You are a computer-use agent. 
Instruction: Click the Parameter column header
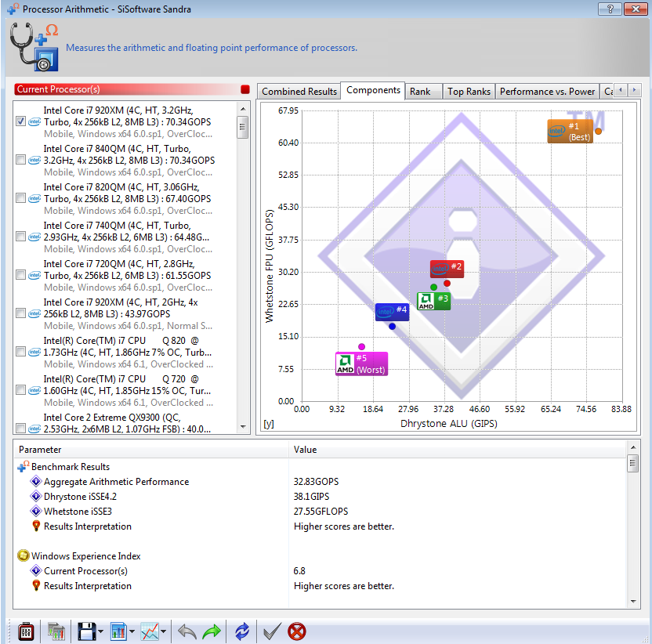[x=151, y=450]
